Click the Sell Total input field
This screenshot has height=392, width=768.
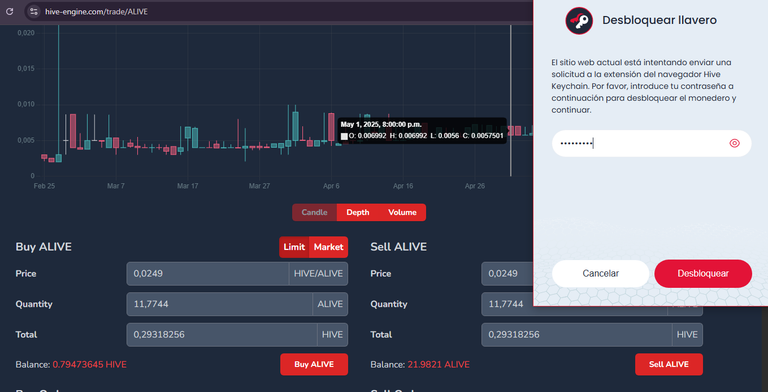coord(576,335)
